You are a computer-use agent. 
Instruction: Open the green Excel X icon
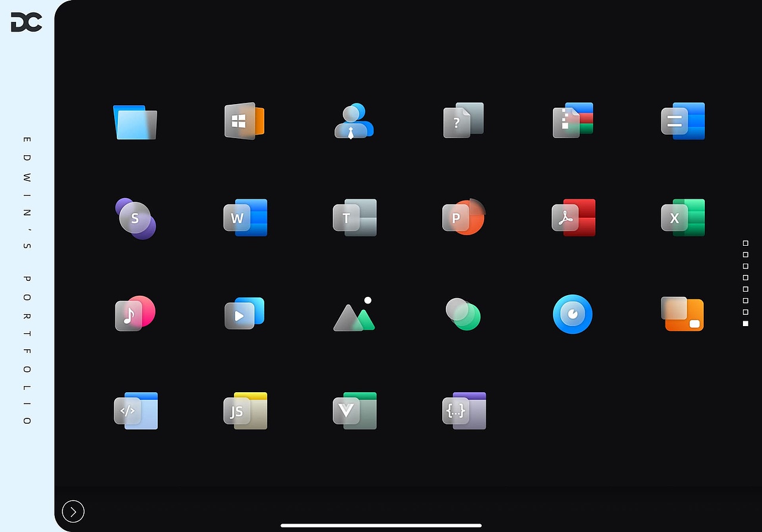click(x=683, y=218)
